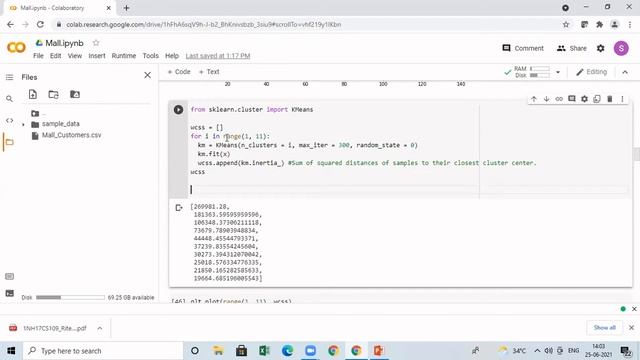This screenshot has width=640, height=360.
Task: Move cell down with arrow icon
Action: pyautogui.click(x=547, y=99)
